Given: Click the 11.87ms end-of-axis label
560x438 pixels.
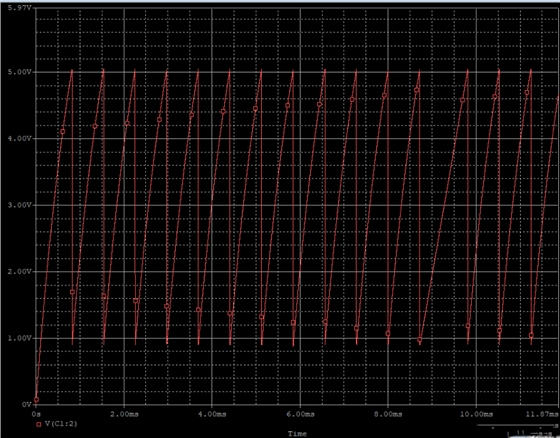Looking at the screenshot, I should [542, 414].
